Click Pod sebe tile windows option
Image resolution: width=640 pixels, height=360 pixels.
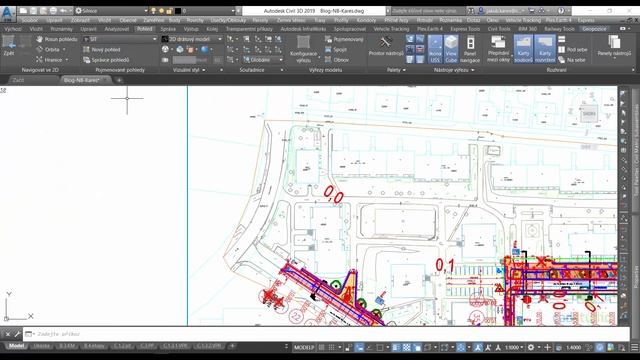573,49
